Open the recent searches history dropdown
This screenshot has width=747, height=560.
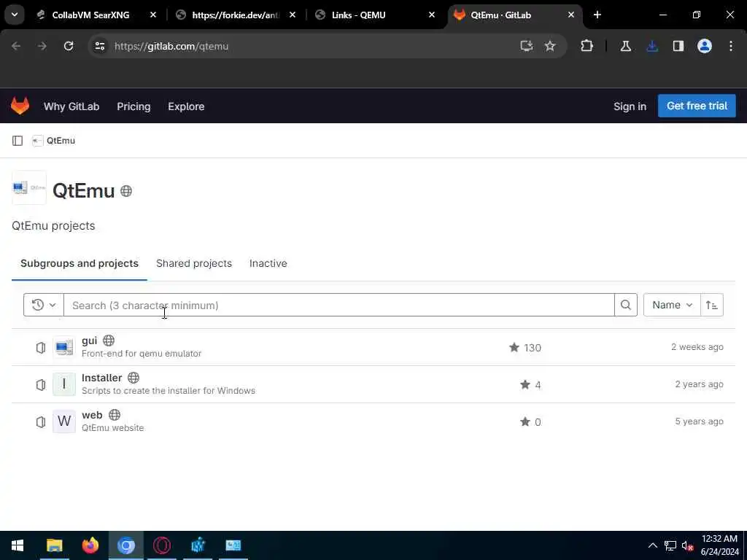click(43, 305)
